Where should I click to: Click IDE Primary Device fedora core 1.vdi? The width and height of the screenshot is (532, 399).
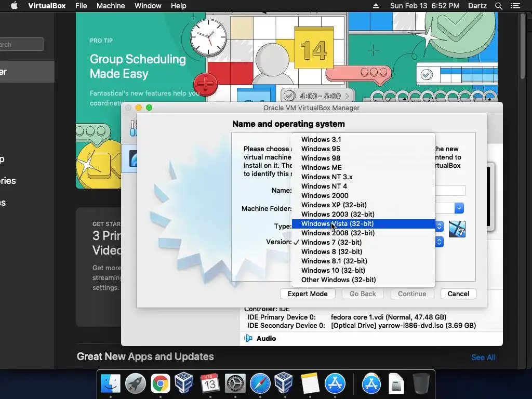click(x=388, y=317)
